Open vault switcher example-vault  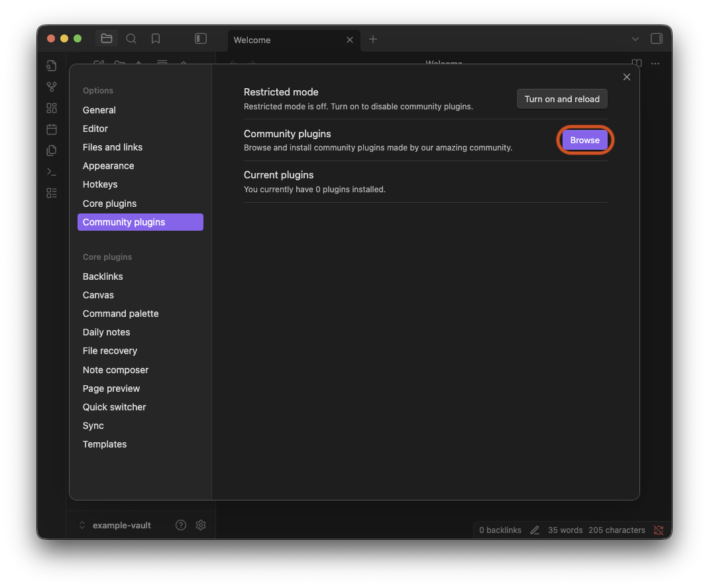click(x=116, y=525)
